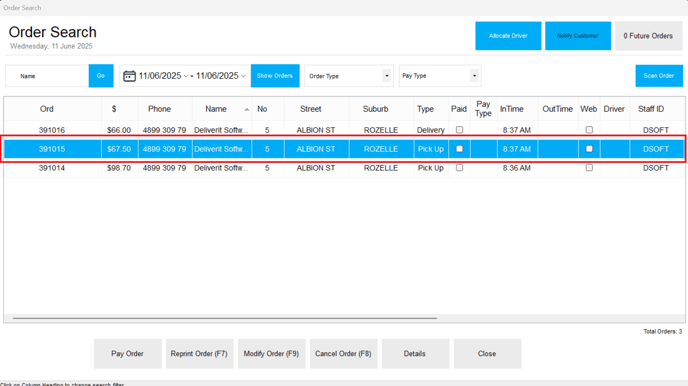Sort by the InTime column header
Screen dimensions: 688x386
(x=512, y=109)
